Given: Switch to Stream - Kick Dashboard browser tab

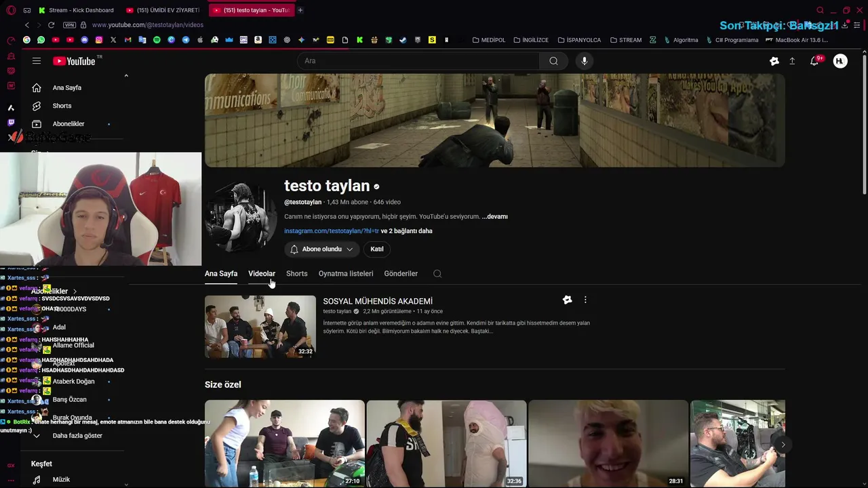Looking at the screenshot, I should [76, 10].
